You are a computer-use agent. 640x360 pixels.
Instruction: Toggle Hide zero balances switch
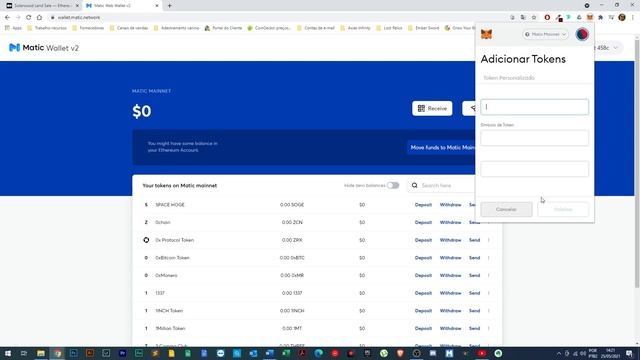tap(393, 185)
